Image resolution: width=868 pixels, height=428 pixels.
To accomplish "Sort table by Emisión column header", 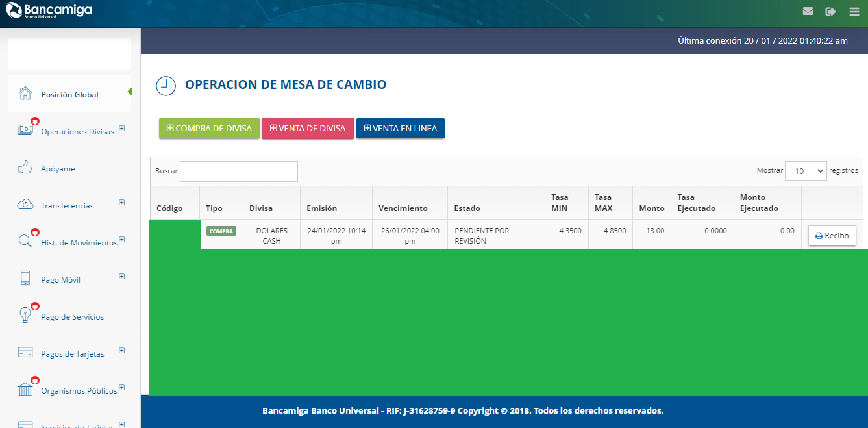I will (x=322, y=208).
